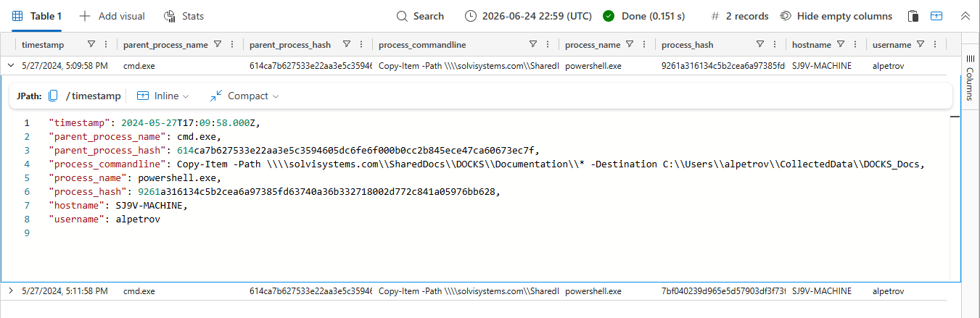Open process_hash column options menu
Viewport: 980px width, 318px height.
[775, 44]
